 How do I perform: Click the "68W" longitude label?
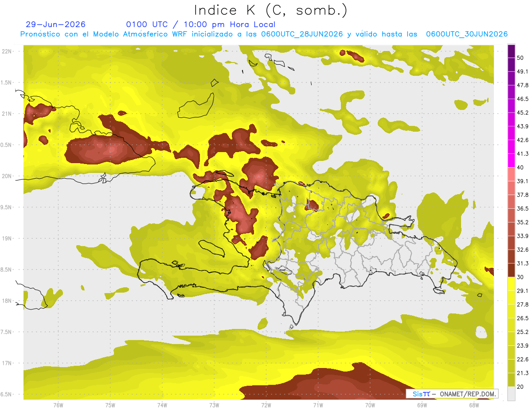pyautogui.click(x=474, y=405)
